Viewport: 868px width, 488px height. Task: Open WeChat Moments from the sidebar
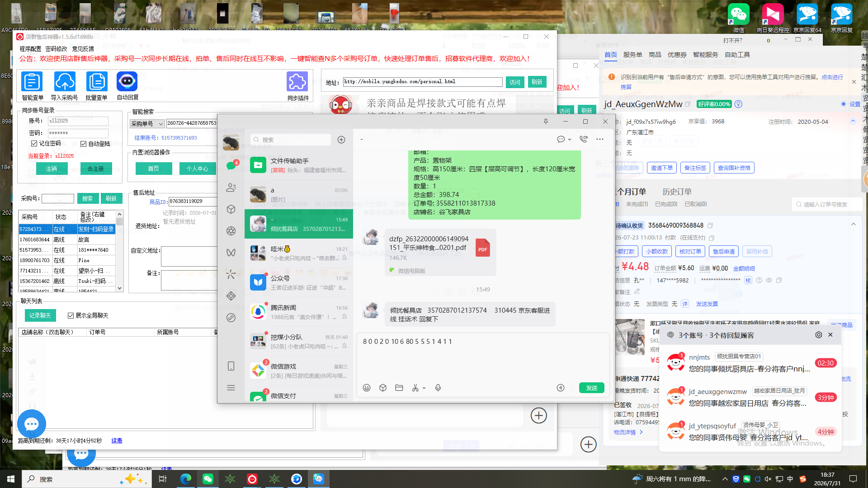pos(231,231)
